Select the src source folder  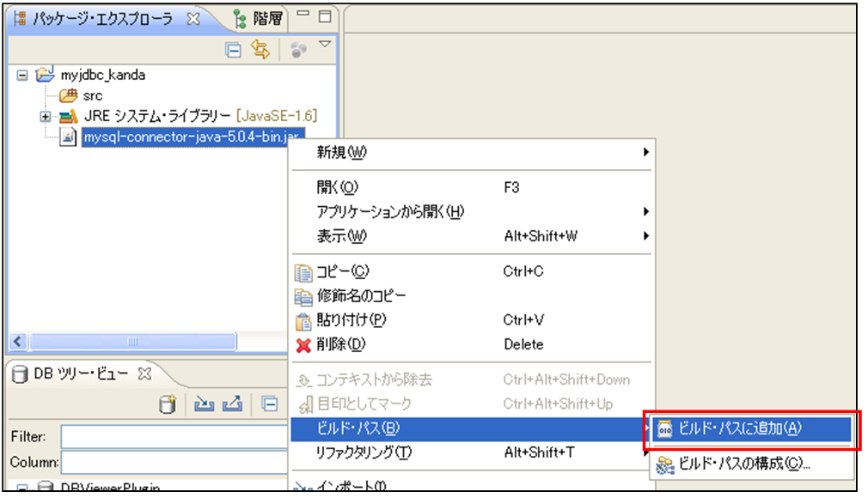pos(91,95)
